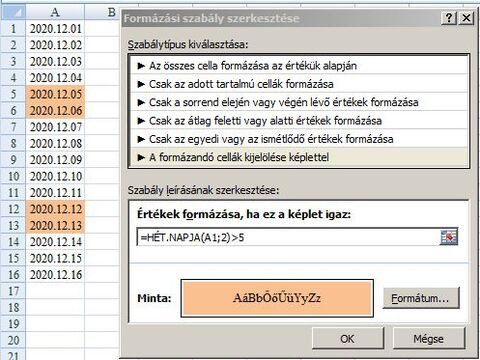Select row 19 header
Screen dimensions: 480x360
pyautogui.click(x=13, y=324)
